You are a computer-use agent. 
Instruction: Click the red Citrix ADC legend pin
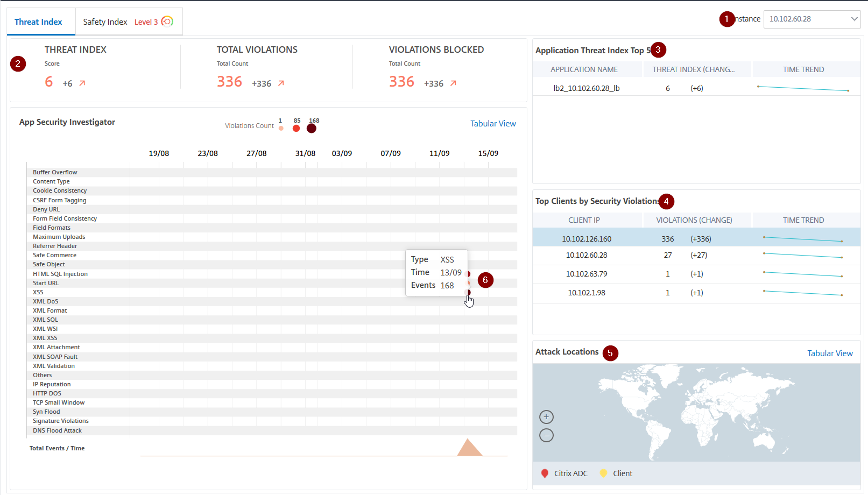click(x=545, y=473)
